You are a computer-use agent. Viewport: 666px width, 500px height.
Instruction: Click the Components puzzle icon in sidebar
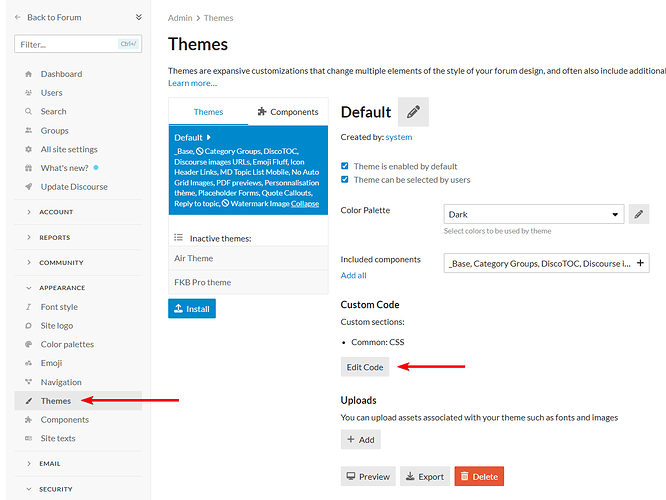click(x=28, y=419)
